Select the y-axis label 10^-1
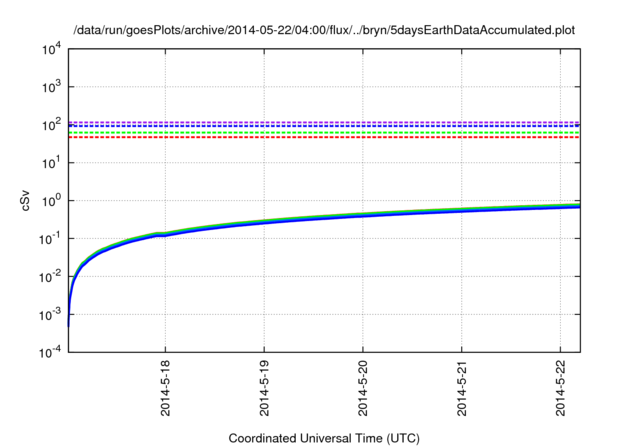This screenshot has height=448, width=640. click(x=50, y=238)
